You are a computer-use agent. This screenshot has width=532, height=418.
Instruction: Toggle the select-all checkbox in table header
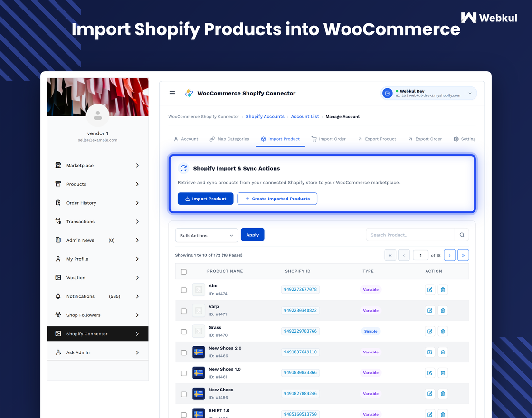[184, 272]
